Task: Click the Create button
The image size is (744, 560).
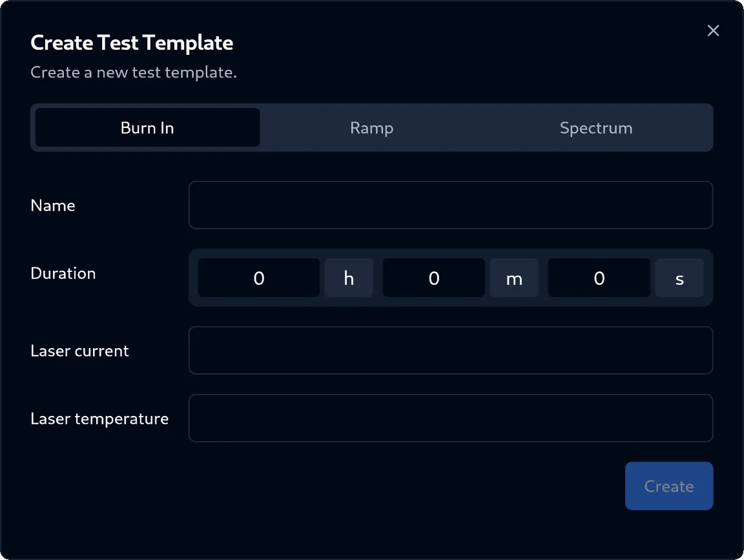Action: 669,486
